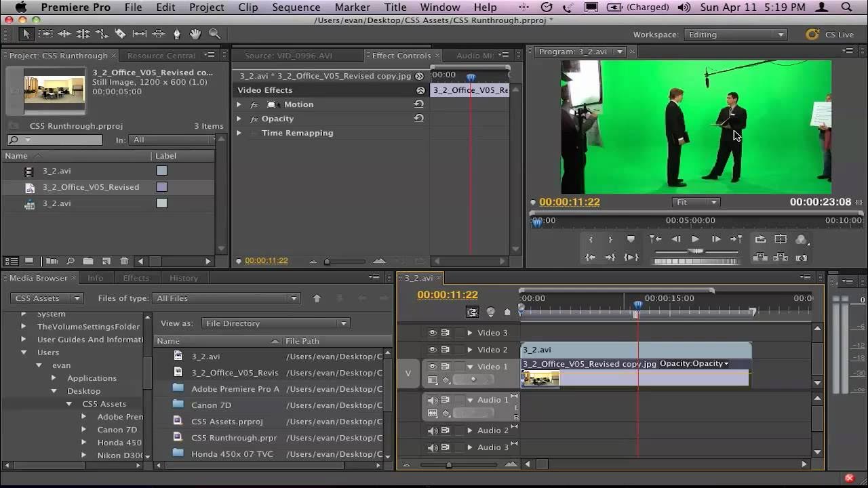Open the Marker menu
This screenshot has width=868, height=488.
pos(352,7)
